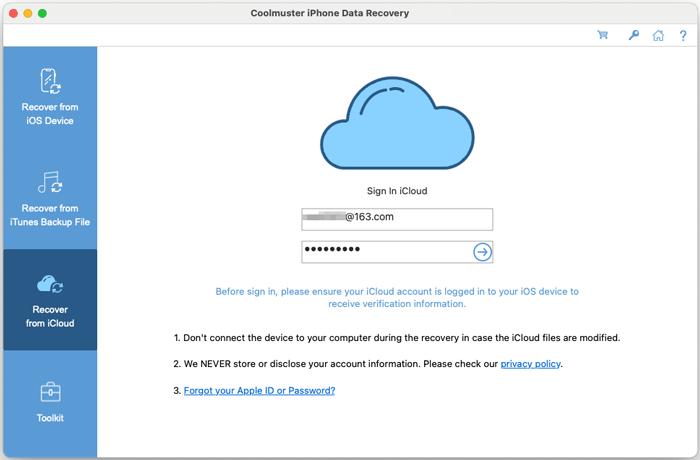The height and width of the screenshot is (460, 700).
Task: Open the shopping cart purchase icon
Action: click(x=603, y=35)
